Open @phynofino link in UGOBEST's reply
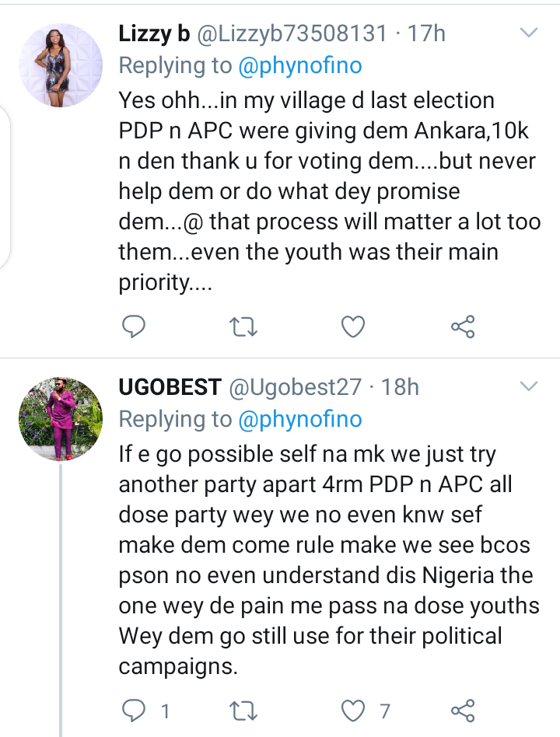 click(301, 420)
